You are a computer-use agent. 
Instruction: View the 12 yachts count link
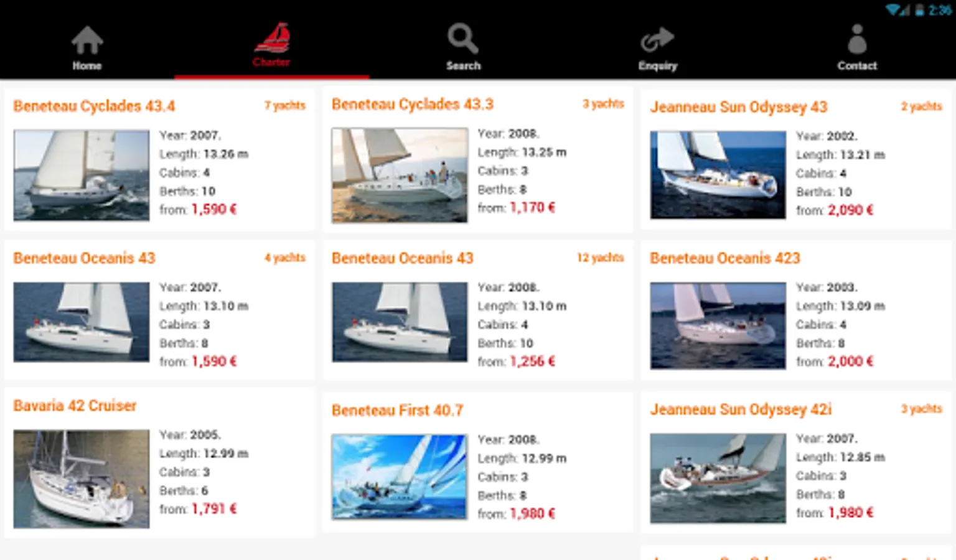coord(600,258)
